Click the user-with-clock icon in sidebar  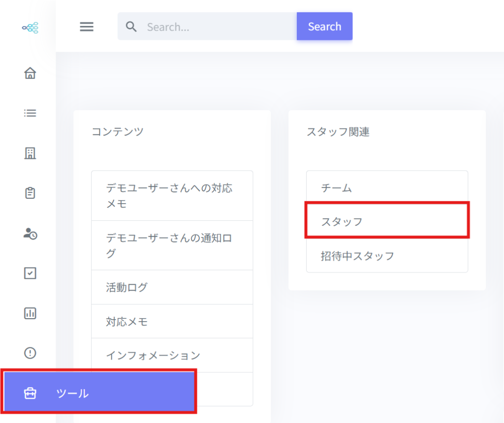(x=30, y=234)
